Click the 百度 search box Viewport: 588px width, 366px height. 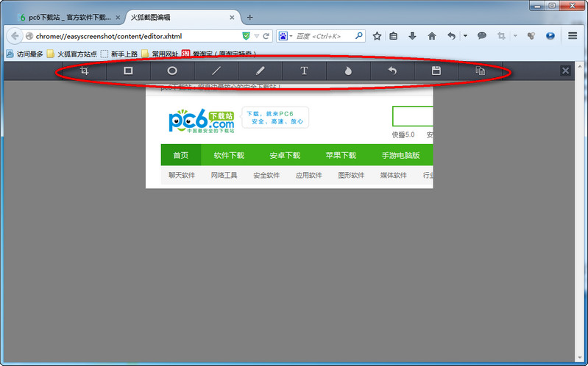click(x=324, y=35)
